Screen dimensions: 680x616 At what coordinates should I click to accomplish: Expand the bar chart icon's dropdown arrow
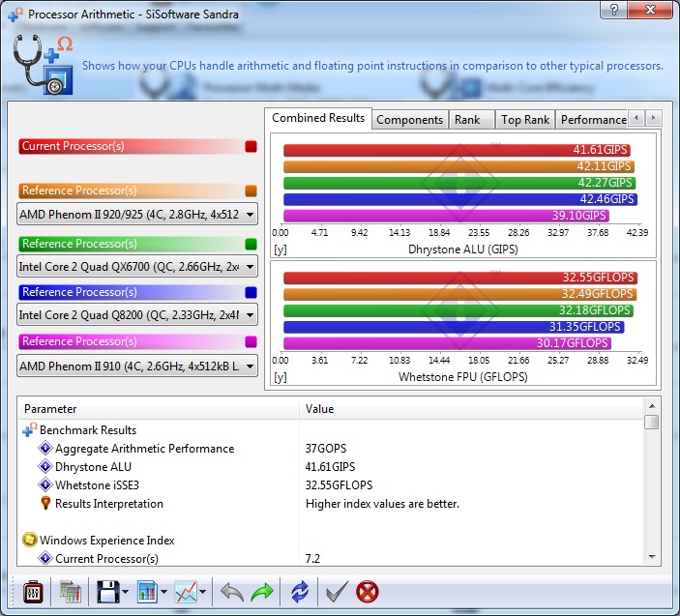coord(163,592)
